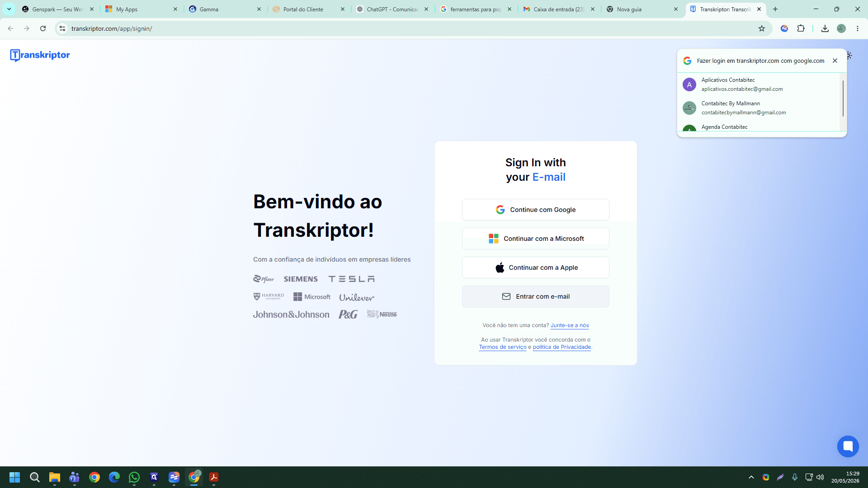The image size is (868, 488).
Task: Open WhatsApp from the taskbar
Action: click(134, 477)
